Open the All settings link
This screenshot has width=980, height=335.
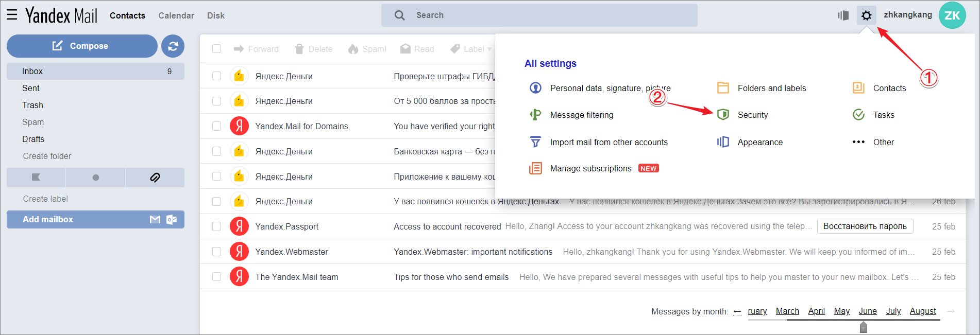pos(550,63)
